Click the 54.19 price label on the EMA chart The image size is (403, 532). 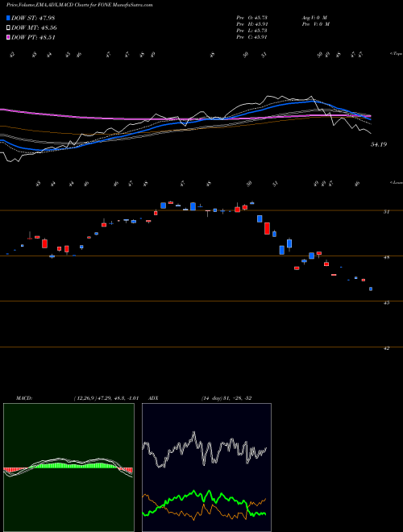pyautogui.click(x=379, y=144)
